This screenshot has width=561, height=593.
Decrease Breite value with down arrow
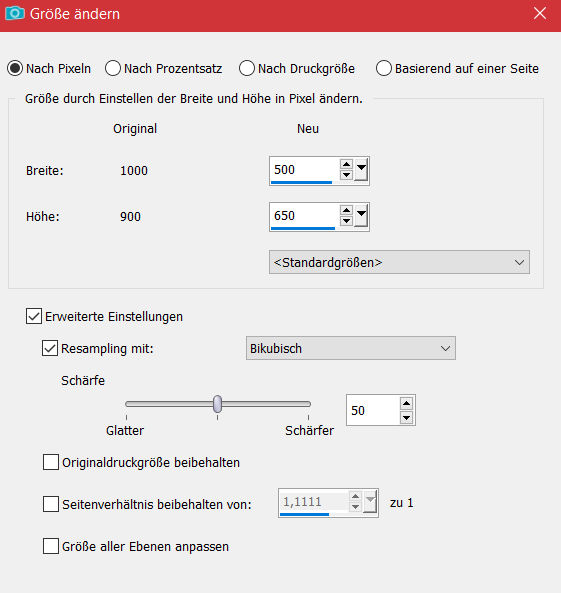click(x=346, y=175)
